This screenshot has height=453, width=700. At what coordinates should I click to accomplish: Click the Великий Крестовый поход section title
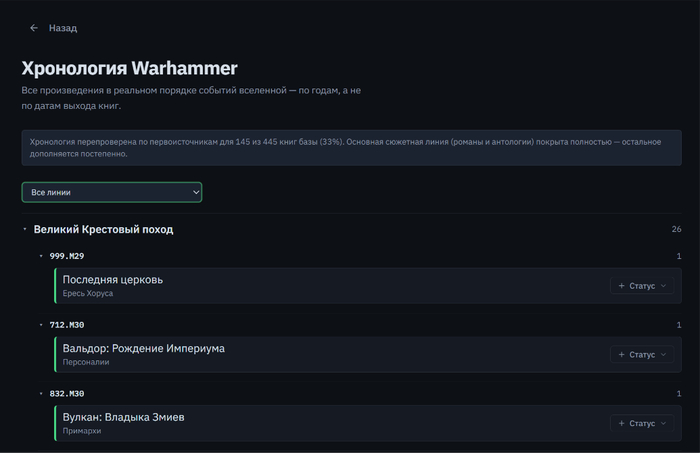104,229
